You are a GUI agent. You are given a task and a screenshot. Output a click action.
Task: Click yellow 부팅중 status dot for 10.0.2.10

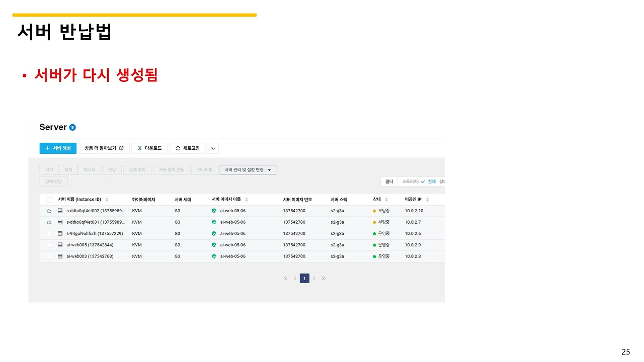click(374, 211)
